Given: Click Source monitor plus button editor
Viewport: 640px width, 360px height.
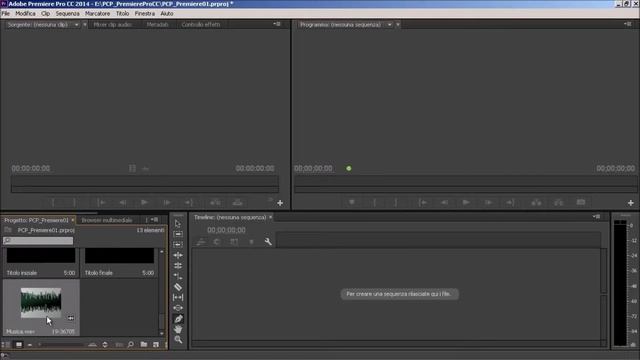Looking at the screenshot, I should tap(280, 203).
